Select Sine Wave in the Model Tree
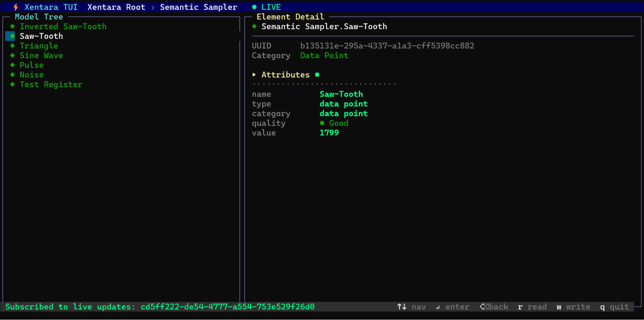Image resolution: width=644 pixels, height=320 pixels. [x=41, y=55]
